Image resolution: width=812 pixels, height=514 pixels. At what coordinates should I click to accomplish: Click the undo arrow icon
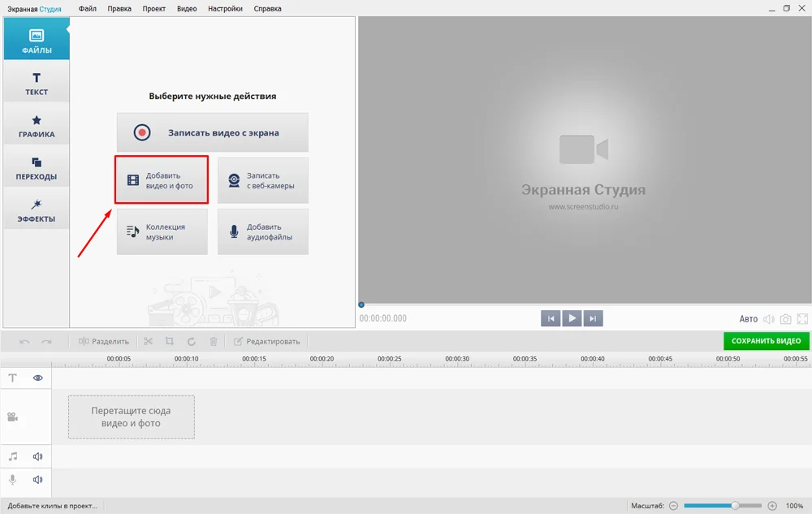point(24,342)
